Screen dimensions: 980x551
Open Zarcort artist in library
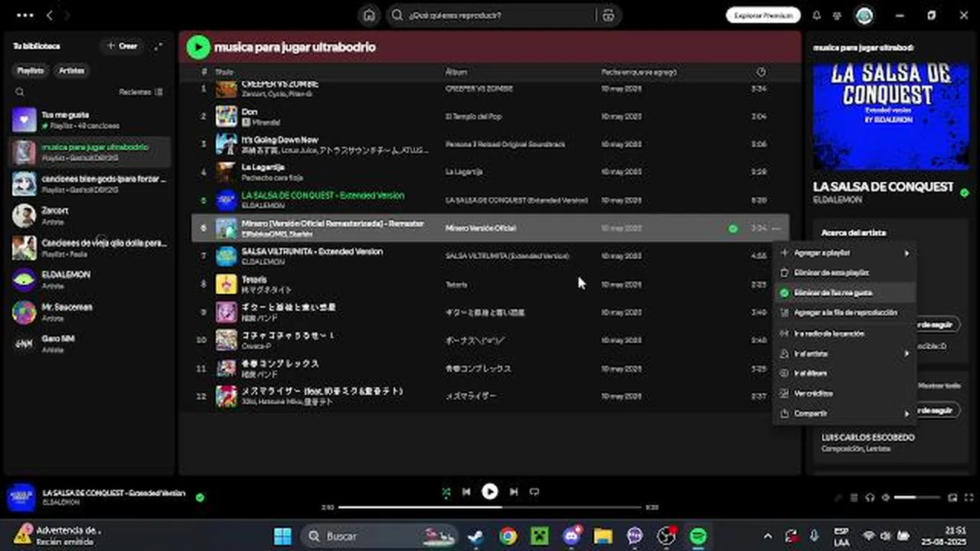point(90,216)
